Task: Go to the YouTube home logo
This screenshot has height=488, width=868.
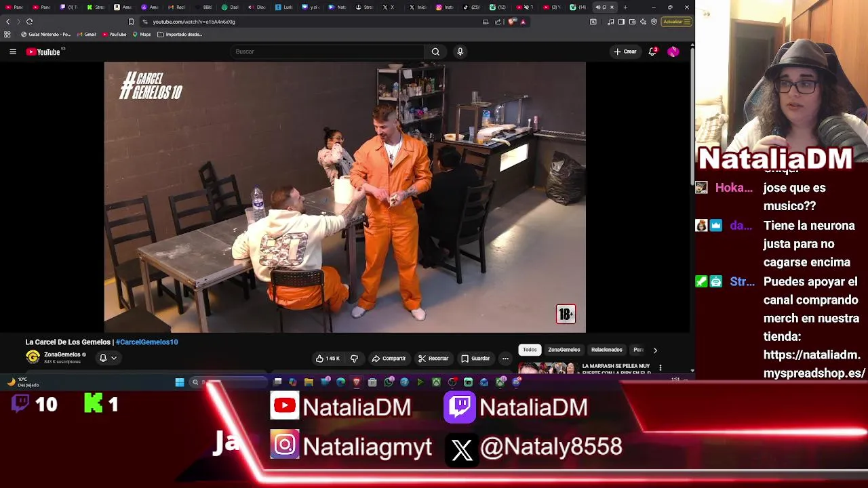Action: click(x=43, y=52)
